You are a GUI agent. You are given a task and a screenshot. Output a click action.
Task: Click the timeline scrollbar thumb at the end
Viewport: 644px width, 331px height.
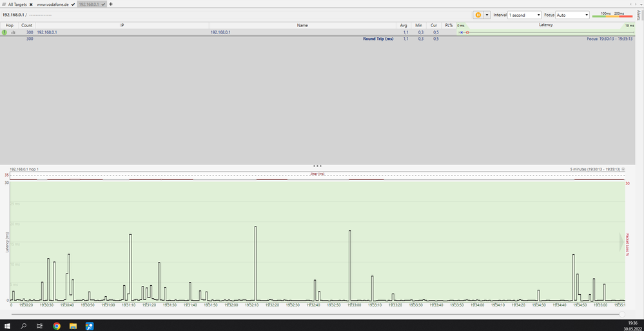pos(622,314)
